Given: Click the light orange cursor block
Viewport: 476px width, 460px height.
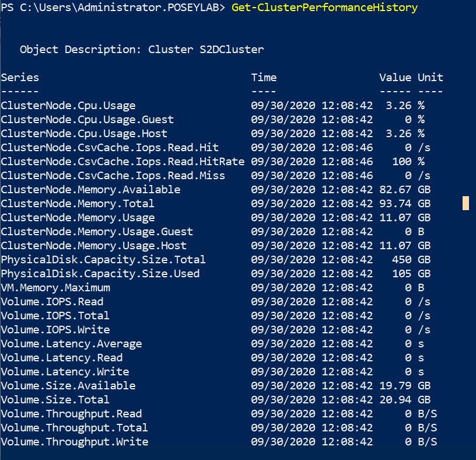Looking at the screenshot, I should click(x=466, y=203).
